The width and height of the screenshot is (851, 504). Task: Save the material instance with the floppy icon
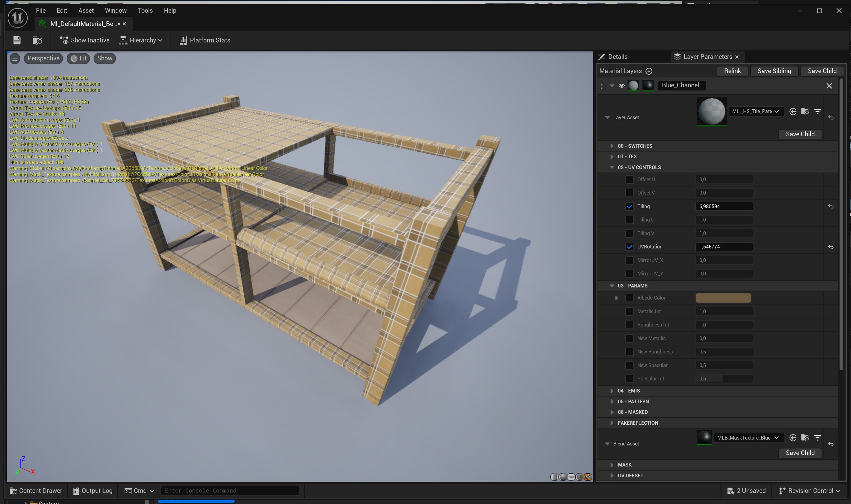pyautogui.click(x=17, y=40)
